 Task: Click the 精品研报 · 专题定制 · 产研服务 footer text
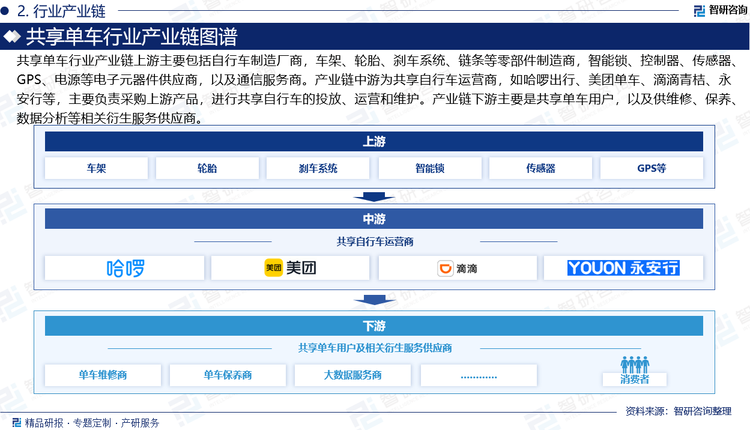(92, 423)
